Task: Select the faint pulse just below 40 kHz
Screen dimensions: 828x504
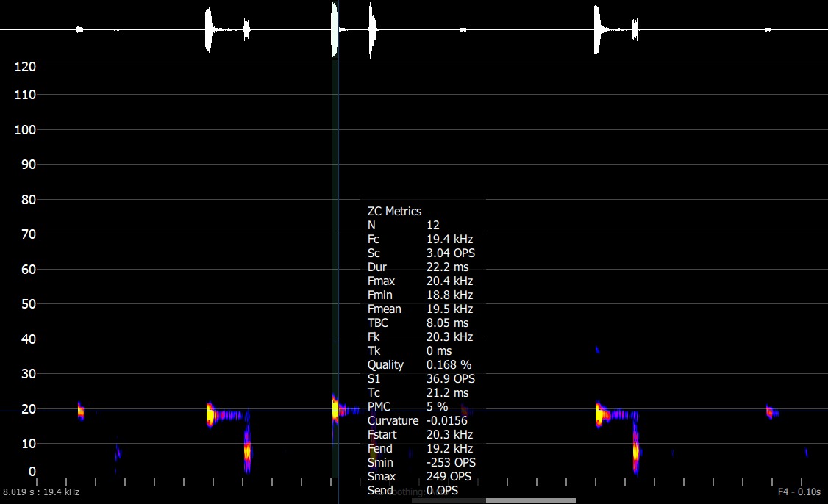Action: point(597,350)
